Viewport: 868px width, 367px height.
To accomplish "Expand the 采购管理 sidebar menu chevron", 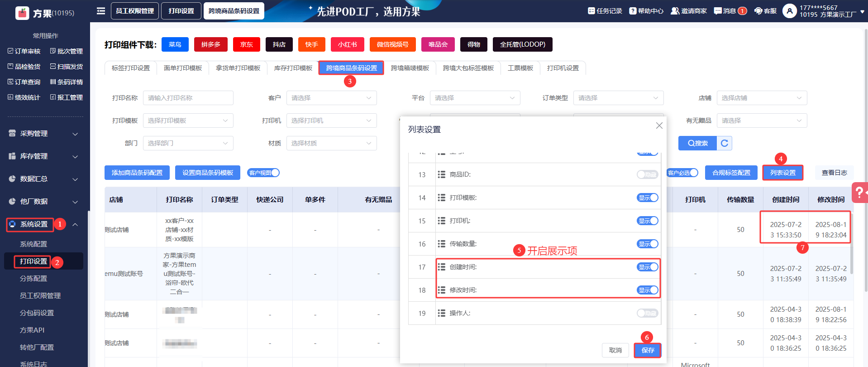I will pyautogui.click(x=75, y=134).
